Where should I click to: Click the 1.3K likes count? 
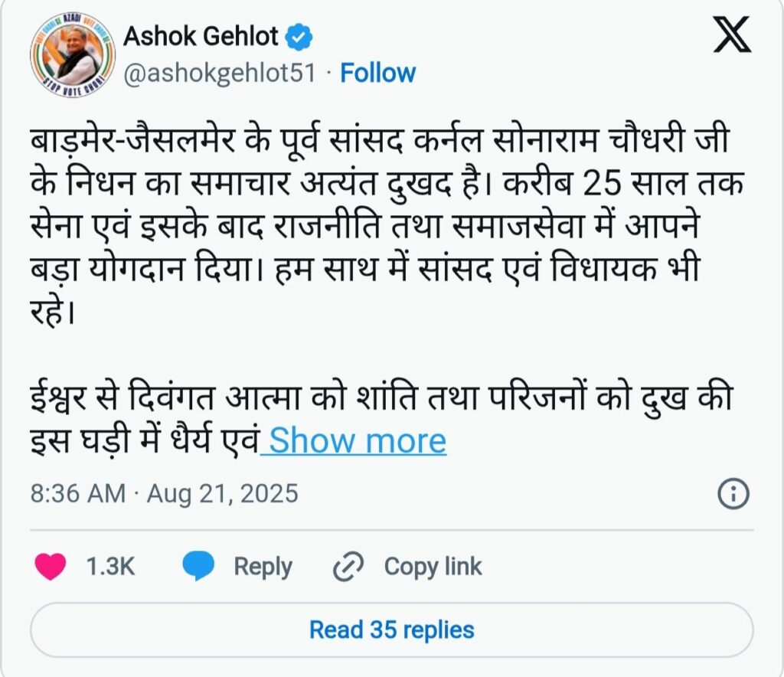pos(110,567)
